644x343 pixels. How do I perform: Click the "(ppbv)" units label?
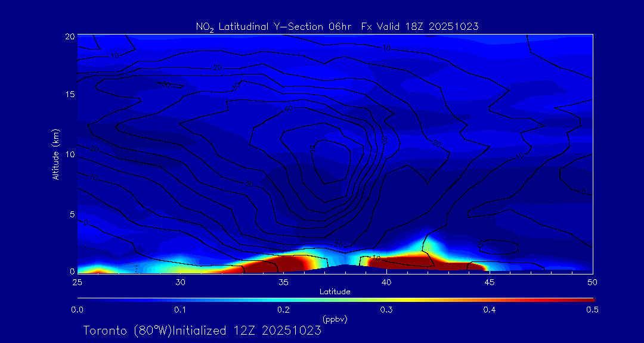point(335,319)
